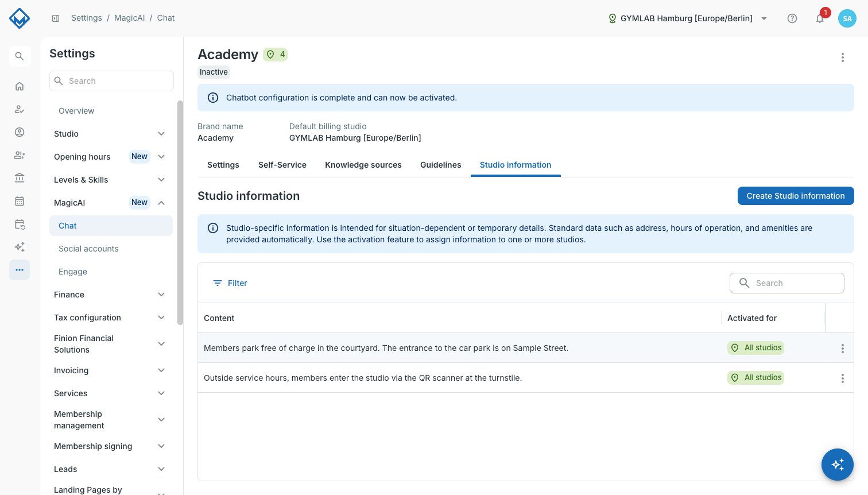Click the MagicAI breadcrumb link

(x=130, y=18)
